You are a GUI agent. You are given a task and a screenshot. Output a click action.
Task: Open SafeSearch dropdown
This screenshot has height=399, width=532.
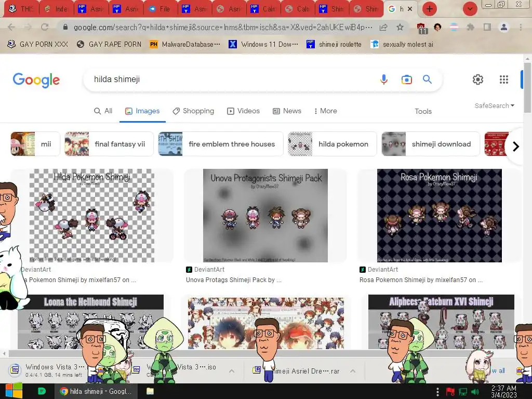(495, 105)
